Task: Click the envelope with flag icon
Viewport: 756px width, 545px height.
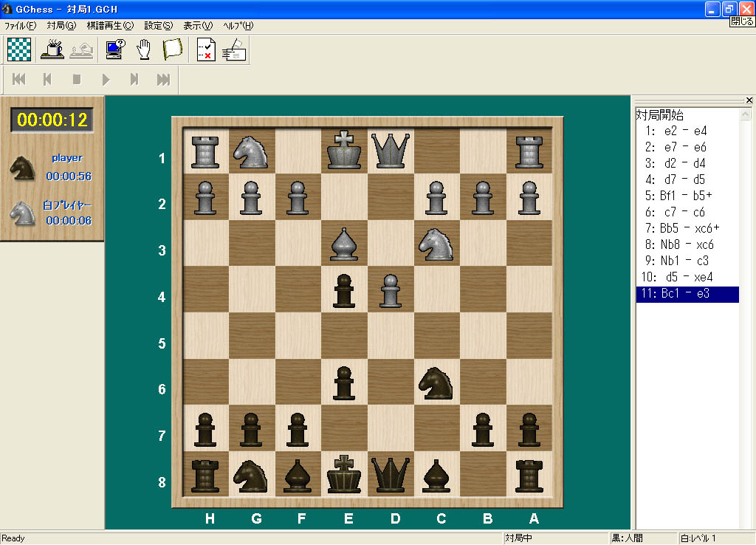Action: coord(235,49)
